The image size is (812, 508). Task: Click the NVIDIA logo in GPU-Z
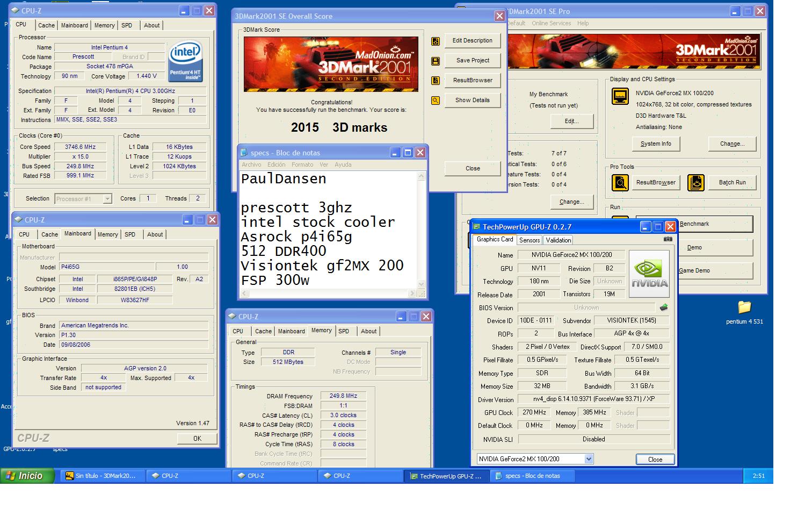tap(649, 274)
